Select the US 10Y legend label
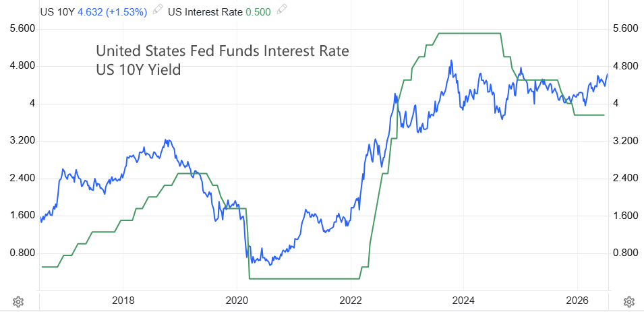The height and width of the screenshot is (312, 644). [x=57, y=11]
